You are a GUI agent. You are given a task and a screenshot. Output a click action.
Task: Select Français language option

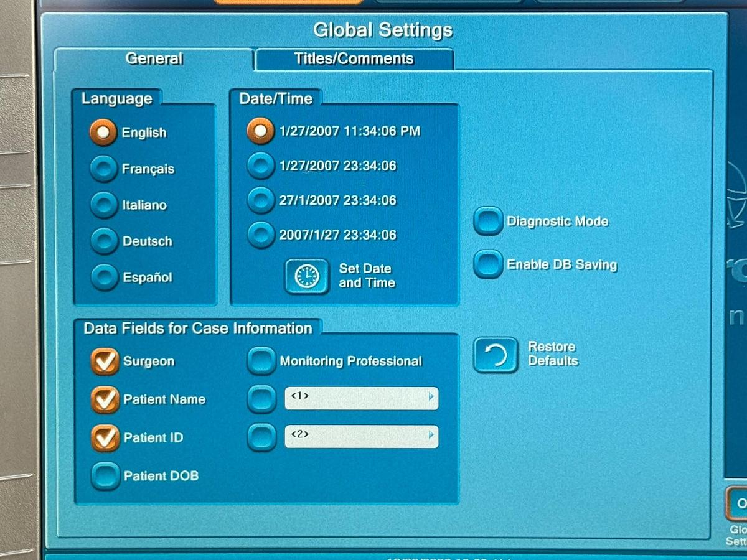pos(103,168)
